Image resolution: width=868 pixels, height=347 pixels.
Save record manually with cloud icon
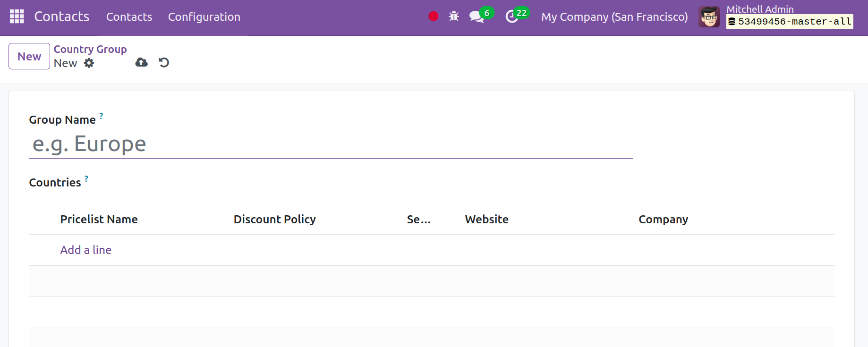click(141, 62)
